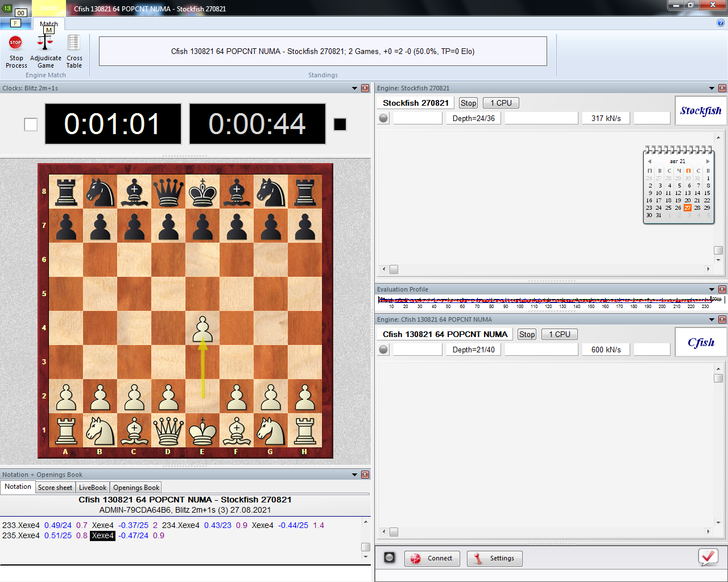728x582 pixels.
Task: Click the Cfish panel scroll-down arrow
Action: click(x=718, y=523)
